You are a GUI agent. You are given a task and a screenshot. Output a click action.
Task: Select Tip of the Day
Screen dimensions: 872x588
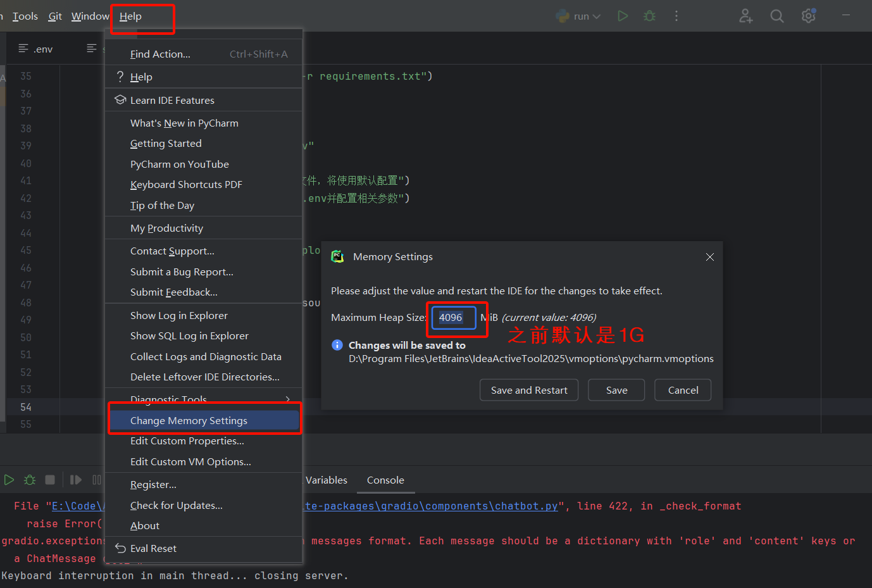click(204, 205)
